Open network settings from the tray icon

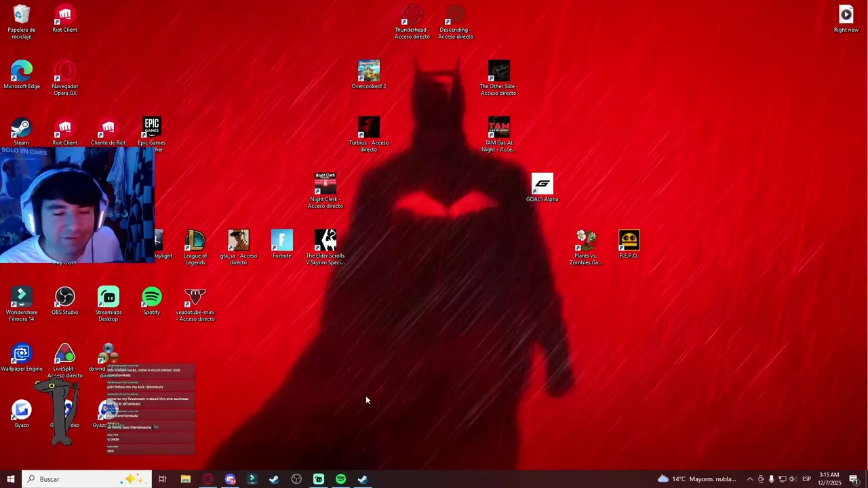(x=782, y=479)
